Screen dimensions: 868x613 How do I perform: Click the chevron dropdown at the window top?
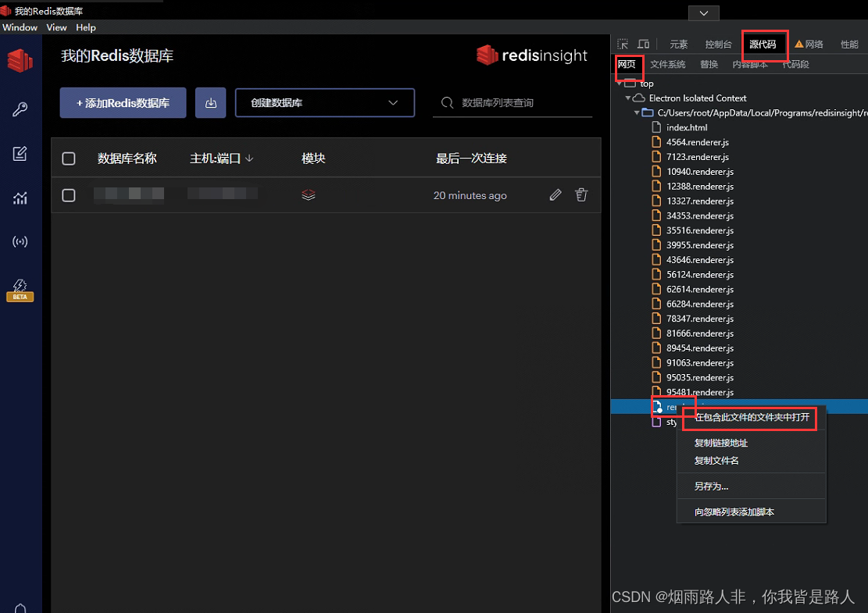(704, 12)
